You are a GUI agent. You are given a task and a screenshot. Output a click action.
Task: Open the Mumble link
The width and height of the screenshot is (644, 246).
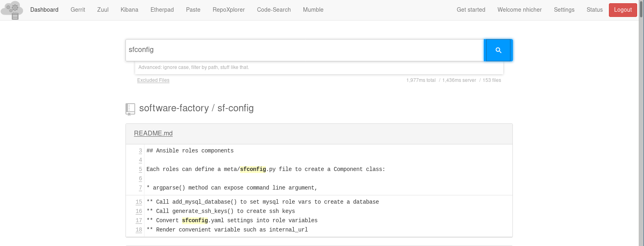pos(313,10)
